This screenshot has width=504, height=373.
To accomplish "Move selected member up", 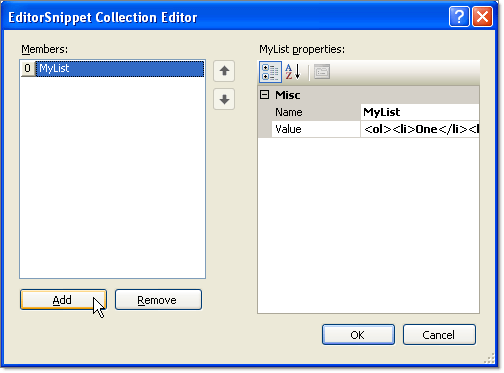I will pos(224,71).
